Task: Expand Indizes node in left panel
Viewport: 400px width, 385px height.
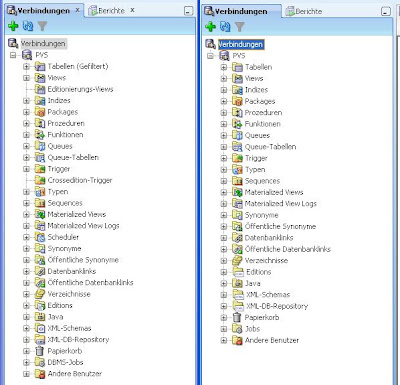Action: [x=26, y=101]
